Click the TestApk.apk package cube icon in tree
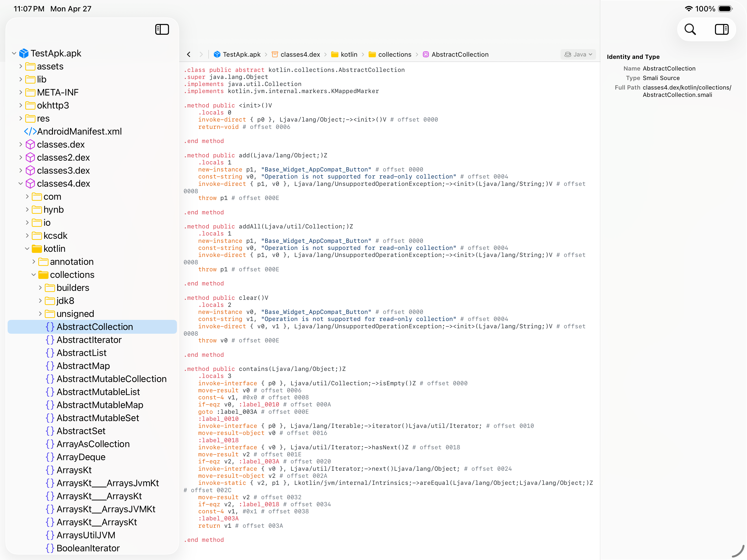747x560 pixels. 24,53
